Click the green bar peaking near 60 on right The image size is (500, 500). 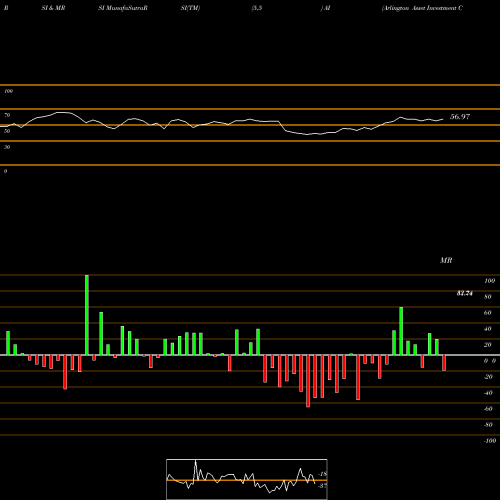coord(401,331)
